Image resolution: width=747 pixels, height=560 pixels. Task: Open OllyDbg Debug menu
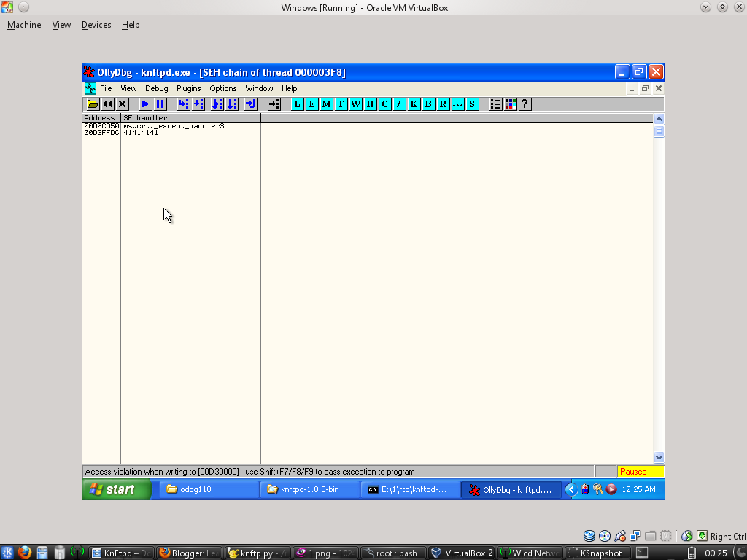(x=156, y=88)
